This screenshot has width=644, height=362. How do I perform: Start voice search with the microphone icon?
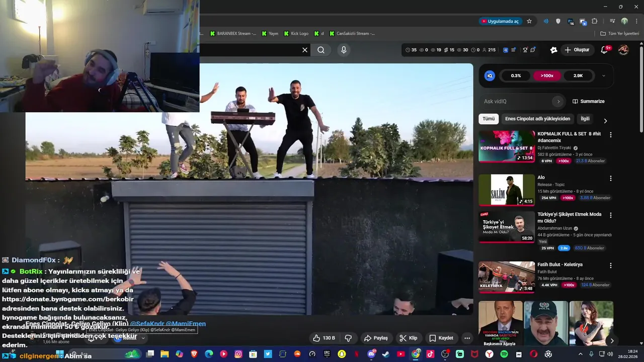[x=344, y=50]
